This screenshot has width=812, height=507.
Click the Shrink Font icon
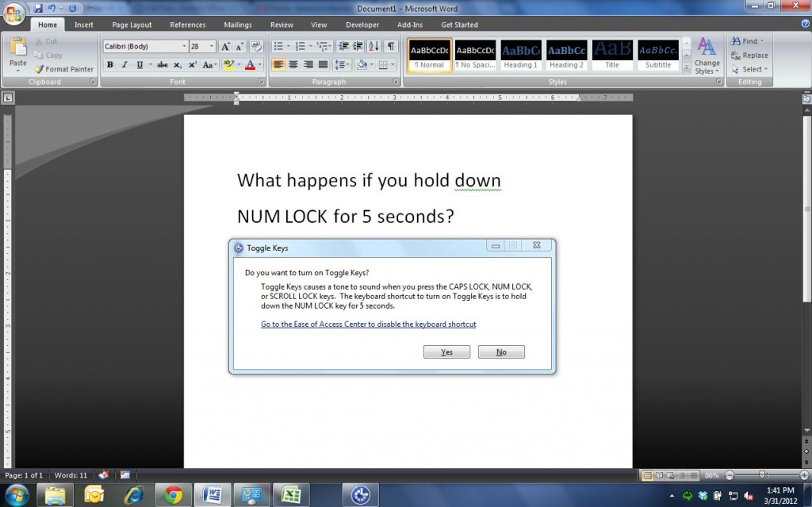coord(239,47)
